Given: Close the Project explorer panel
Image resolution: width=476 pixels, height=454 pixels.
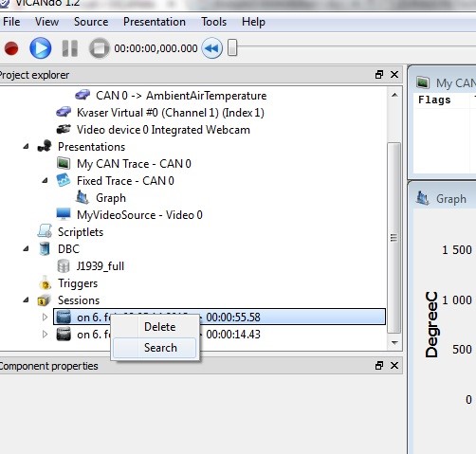Looking at the screenshot, I should coord(394,75).
